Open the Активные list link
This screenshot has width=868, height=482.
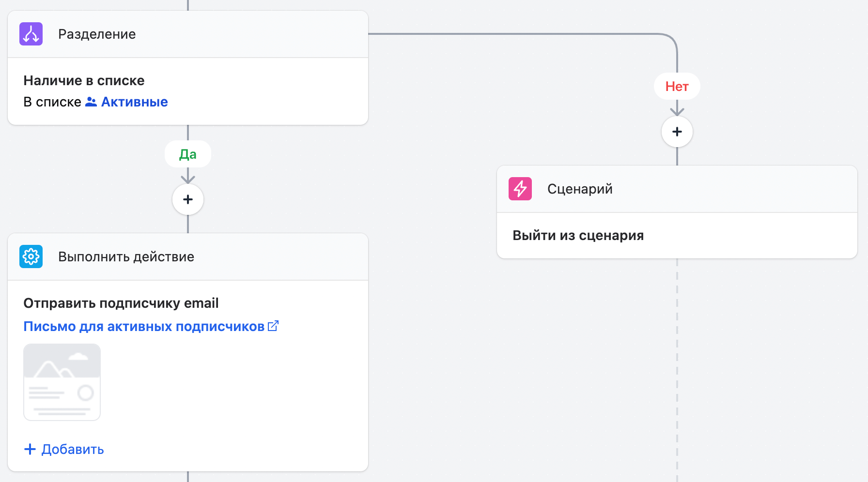point(134,102)
